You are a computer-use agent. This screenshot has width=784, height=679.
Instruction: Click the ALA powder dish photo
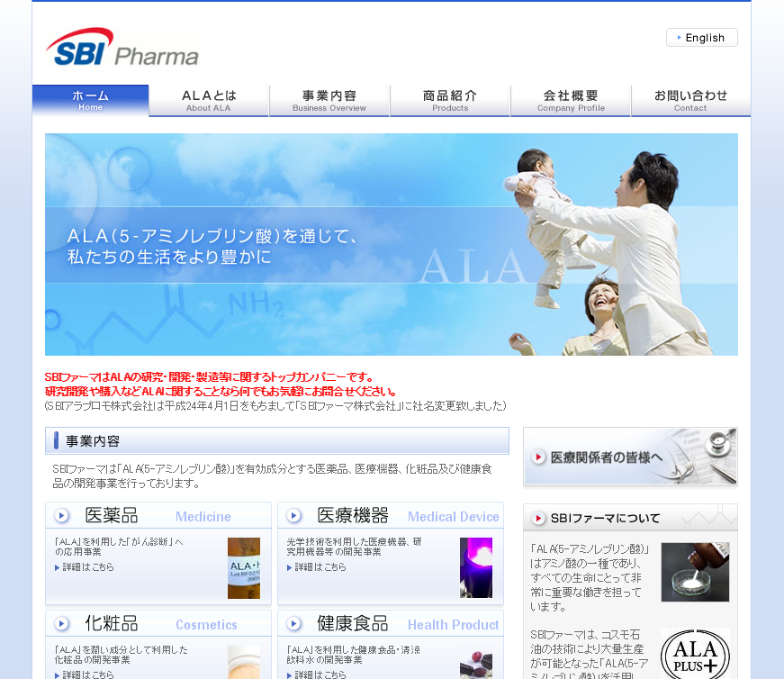tap(695, 572)
